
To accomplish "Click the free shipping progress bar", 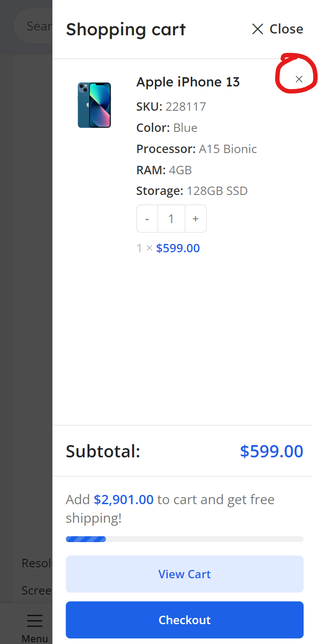I will click(x=185, y=539).
